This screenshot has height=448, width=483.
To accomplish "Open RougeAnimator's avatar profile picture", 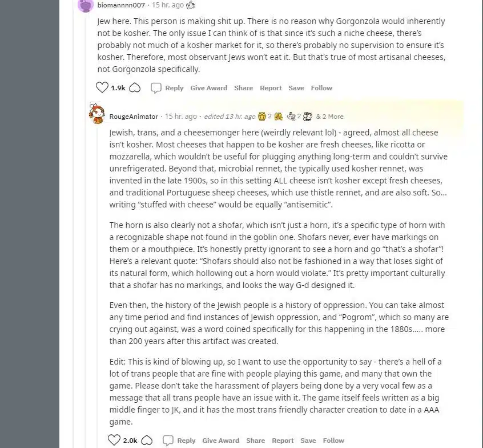I will point(96,114).
